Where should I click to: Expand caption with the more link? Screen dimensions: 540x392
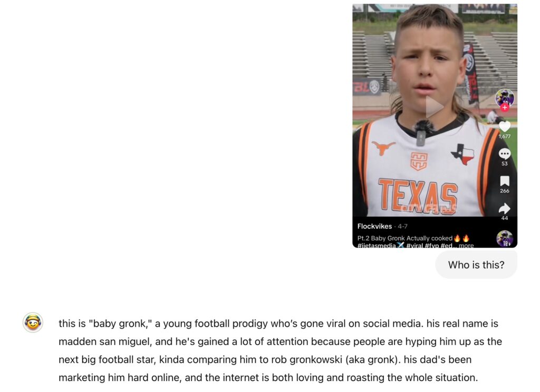[466, 246]
